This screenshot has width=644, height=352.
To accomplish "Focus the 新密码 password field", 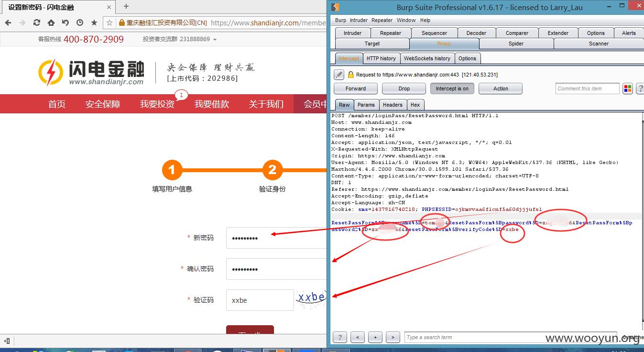I will click(x=276, y=238).
